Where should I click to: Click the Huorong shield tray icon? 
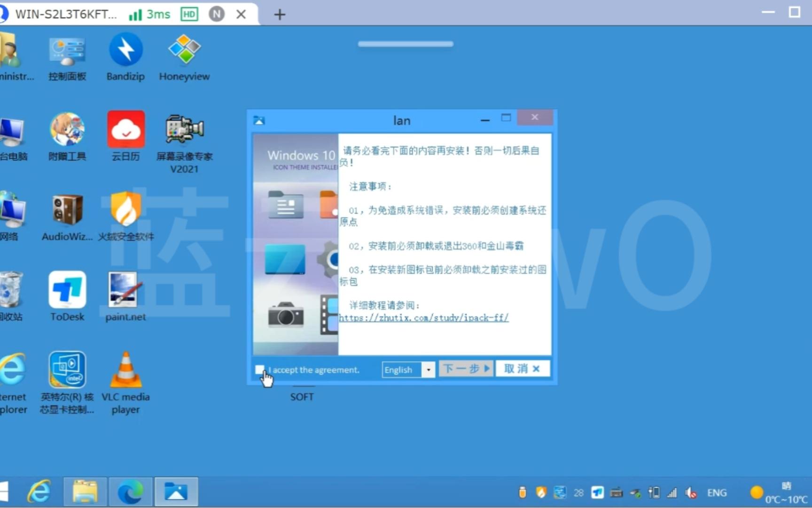tap(541, 492)
